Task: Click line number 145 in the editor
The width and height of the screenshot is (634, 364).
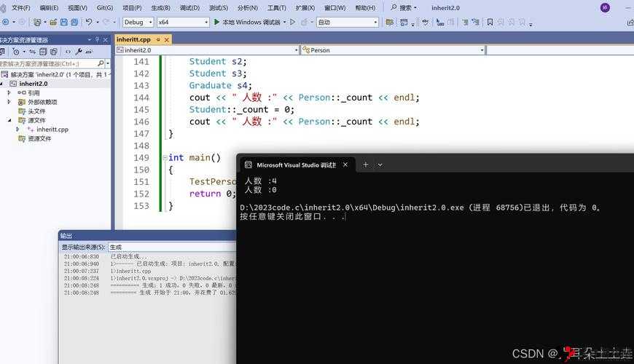Action: click(141, 109)
